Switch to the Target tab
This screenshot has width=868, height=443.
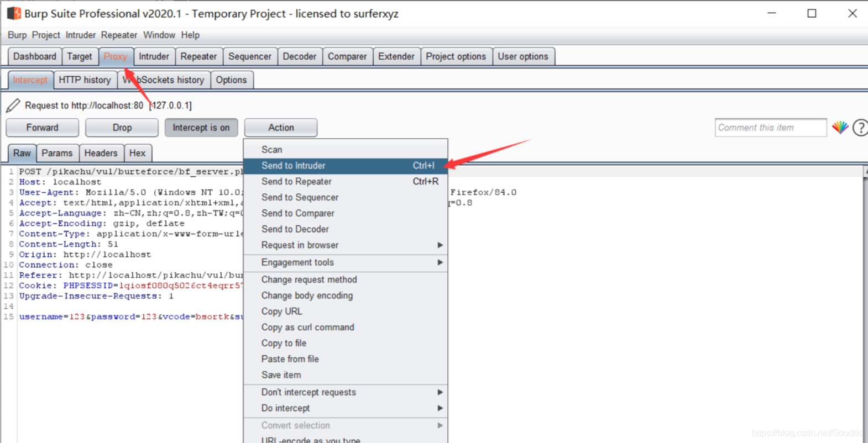coord(80,56)
